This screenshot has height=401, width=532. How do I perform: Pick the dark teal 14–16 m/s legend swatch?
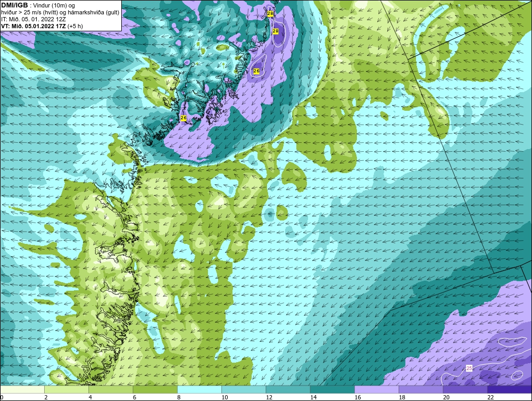pyautogui.click(x=332, y=390)
